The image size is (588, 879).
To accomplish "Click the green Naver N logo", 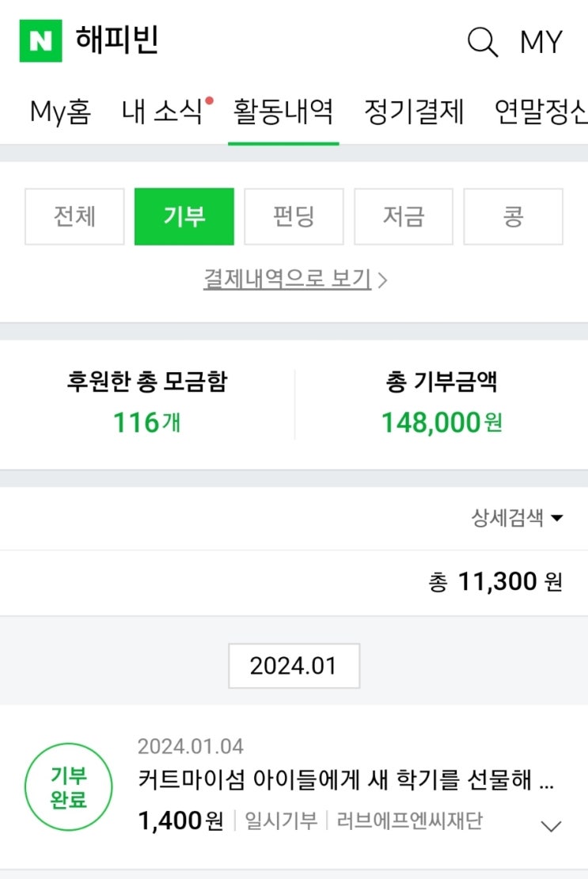I will (40, 41).
